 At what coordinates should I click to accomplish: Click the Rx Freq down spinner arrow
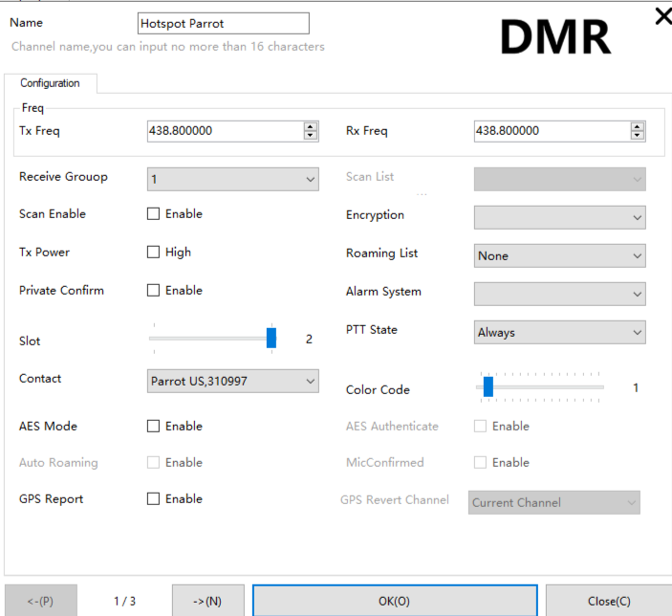[x=638, y=136]
